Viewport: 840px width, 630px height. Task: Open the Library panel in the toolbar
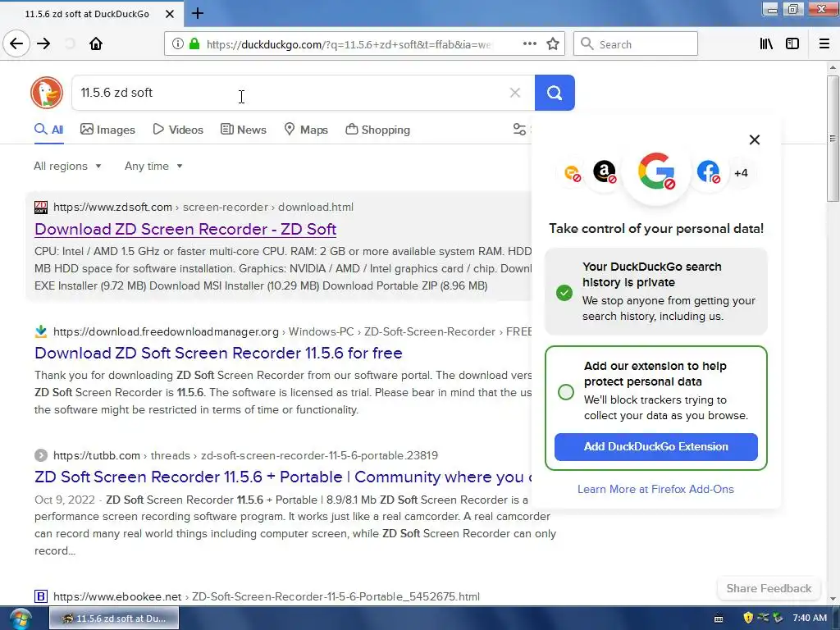[766, 44]
